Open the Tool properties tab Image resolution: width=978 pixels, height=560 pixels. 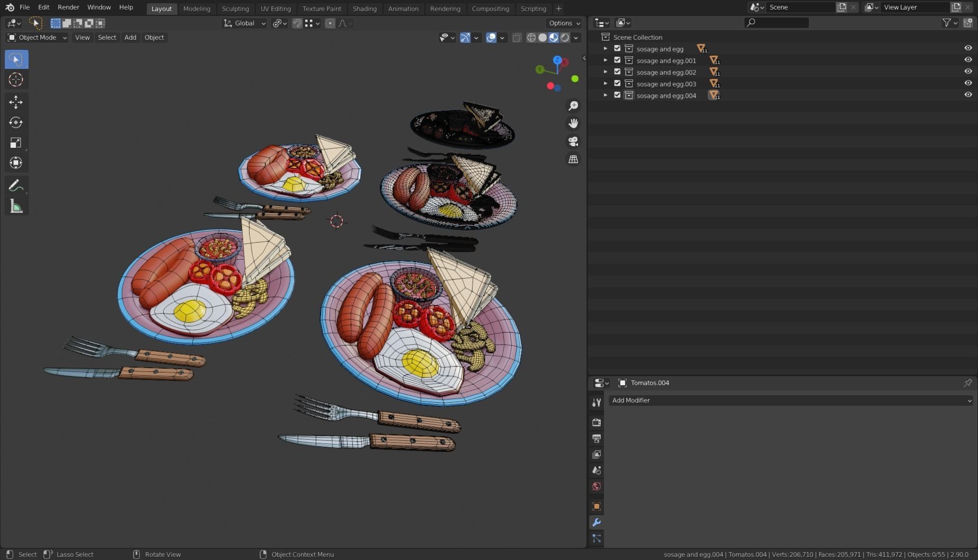click(597, 403)
